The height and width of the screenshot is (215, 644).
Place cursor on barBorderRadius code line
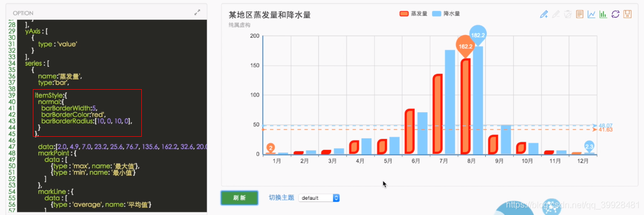pos(87,121)
